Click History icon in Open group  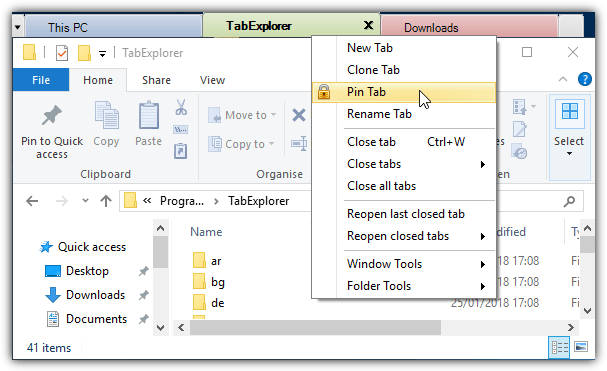pyautogui.click(x=519, y=151)
